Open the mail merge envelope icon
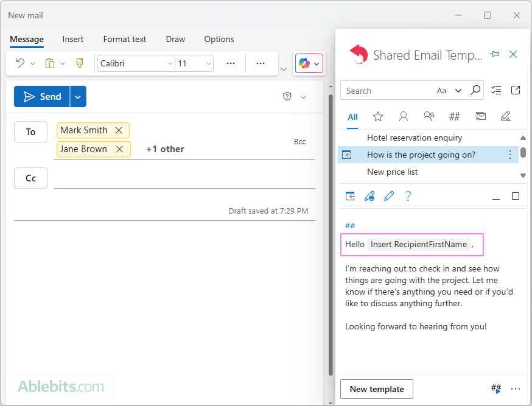 pos(480,117)
